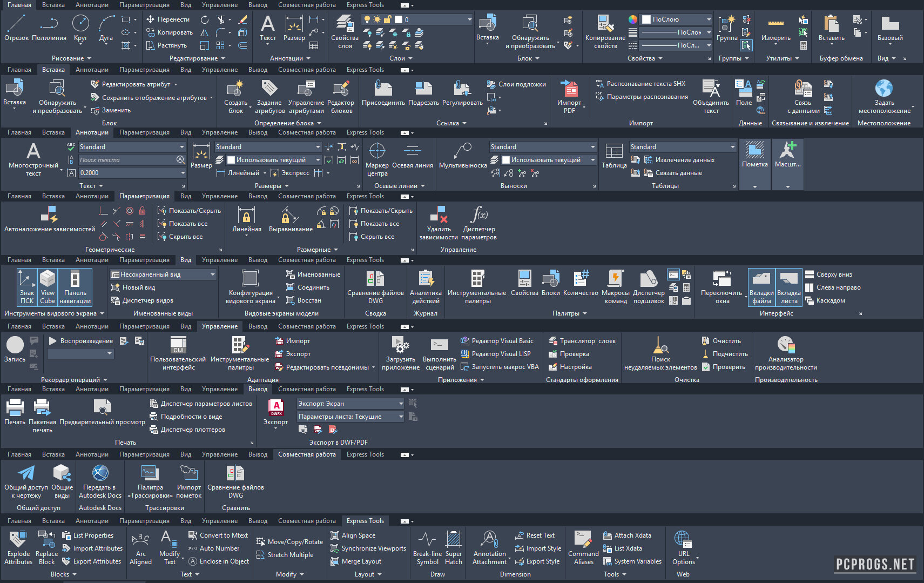Click the View Cube icon
The height and width of the screenshot is (583, 924).
point(48,287)
